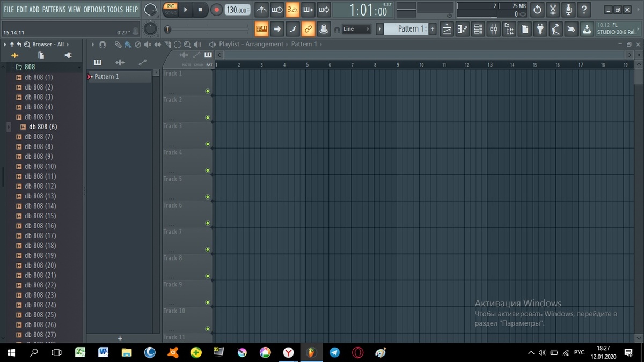Toggle multilink to controllers button

coord(324,29)
